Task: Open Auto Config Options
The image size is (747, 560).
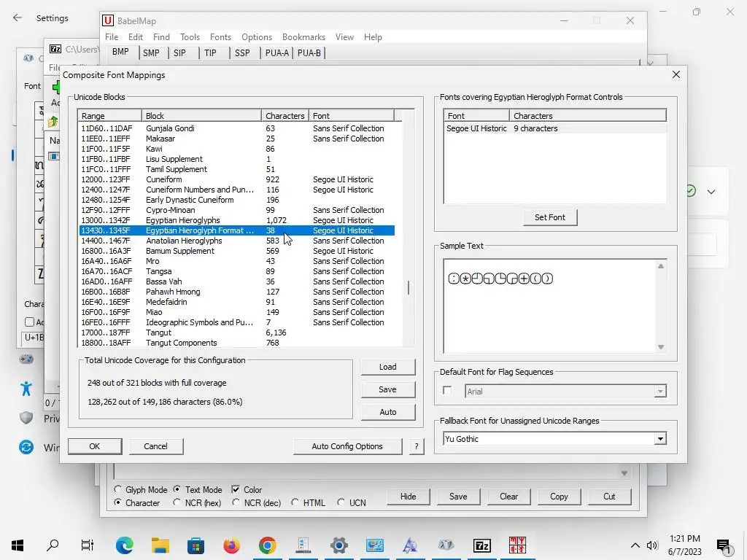Action: tap(347, 446)
